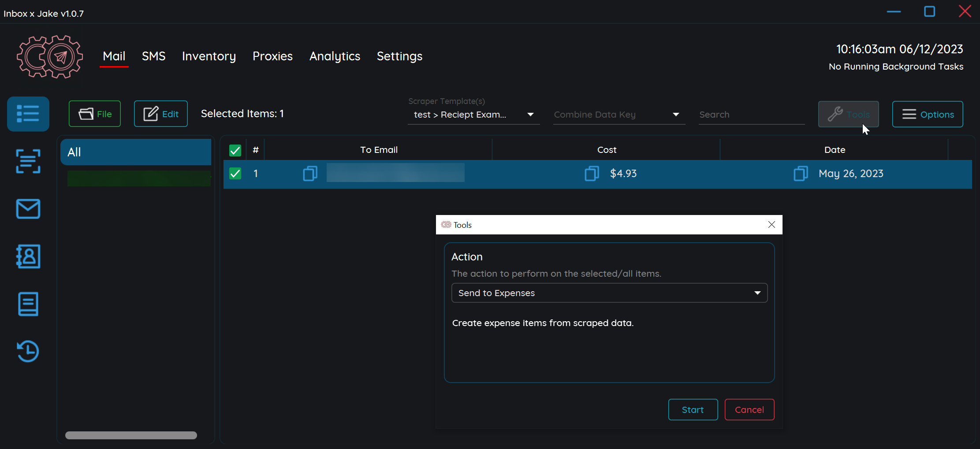Select the list view icon in sidebar
Screen dimensions: 980x449
coord(28,114)
